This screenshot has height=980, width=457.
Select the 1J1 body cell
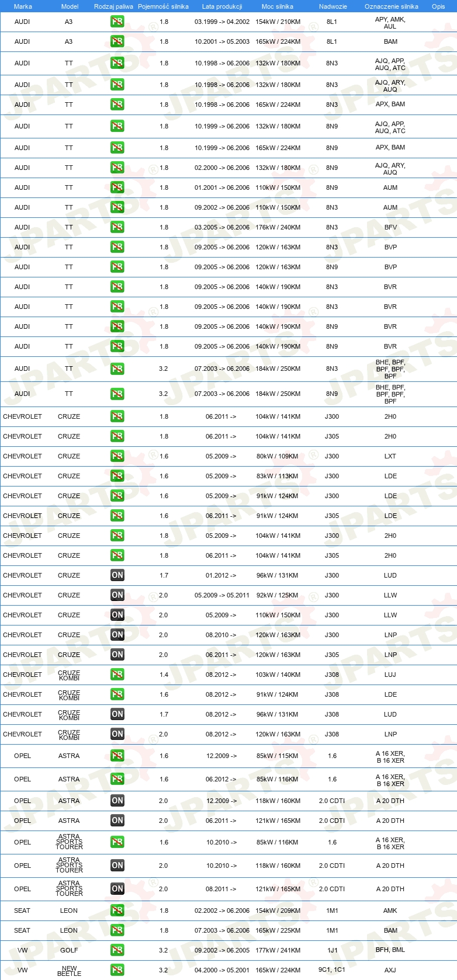tap(332, 950)
